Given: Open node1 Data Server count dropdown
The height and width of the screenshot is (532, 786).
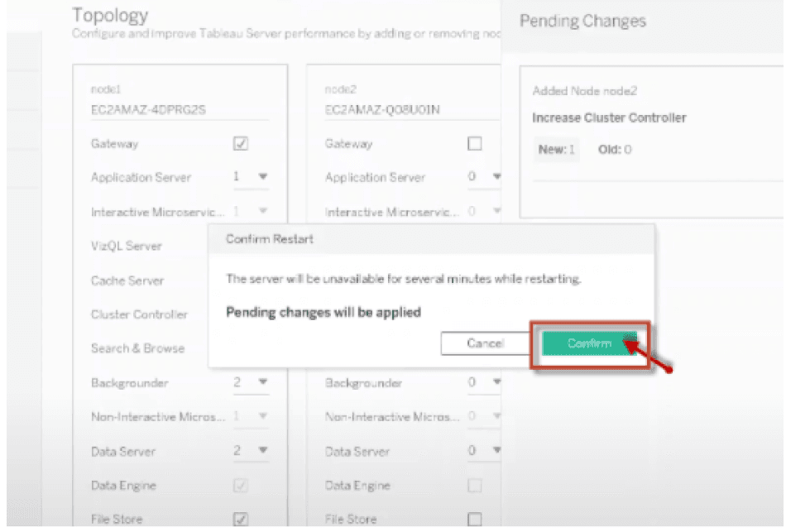Looking at the screenshot, I should coord(251,451).
